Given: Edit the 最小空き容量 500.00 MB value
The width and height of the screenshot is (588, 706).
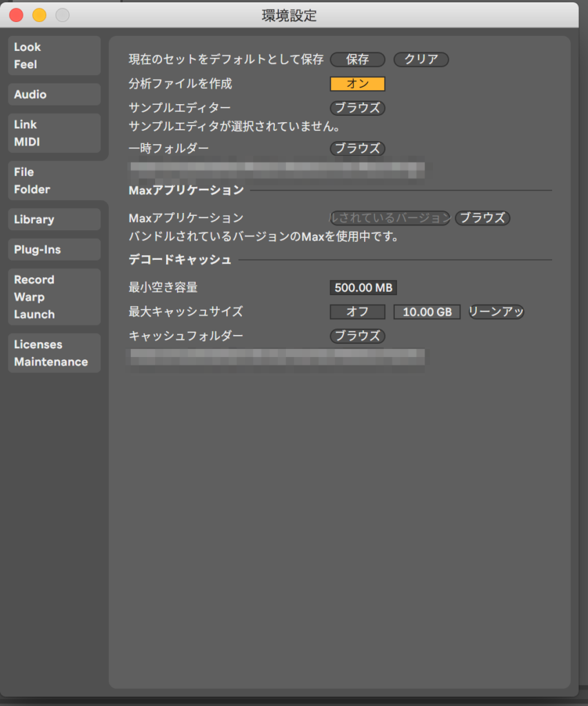Looking at the screenshot, I should [x=363, y=288].
